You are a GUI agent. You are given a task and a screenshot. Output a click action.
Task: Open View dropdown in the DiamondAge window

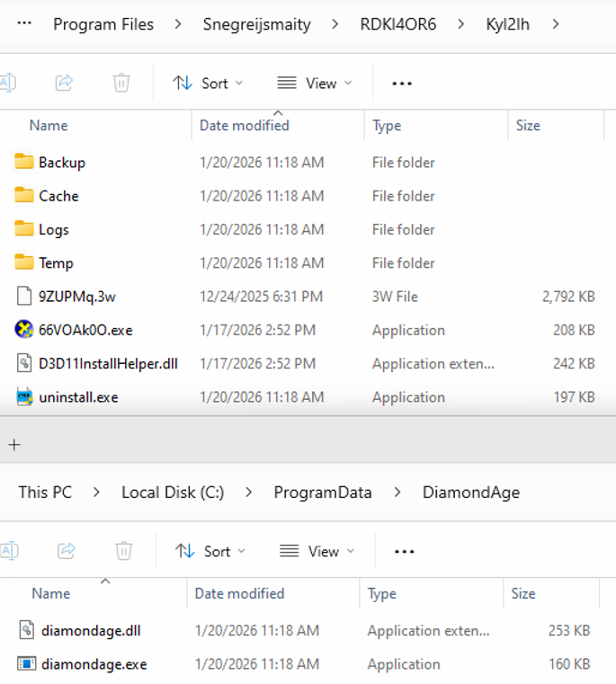click(317, 551)
